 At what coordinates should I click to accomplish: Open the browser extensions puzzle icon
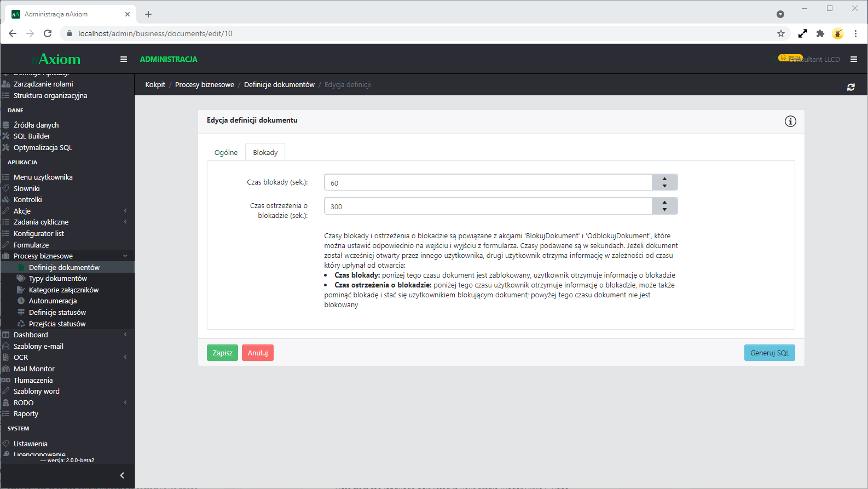pos(820,33)
